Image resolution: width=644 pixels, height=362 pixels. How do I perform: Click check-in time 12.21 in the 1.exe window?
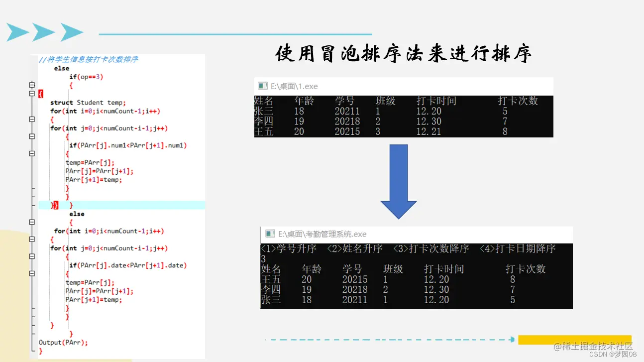point(429,132)
